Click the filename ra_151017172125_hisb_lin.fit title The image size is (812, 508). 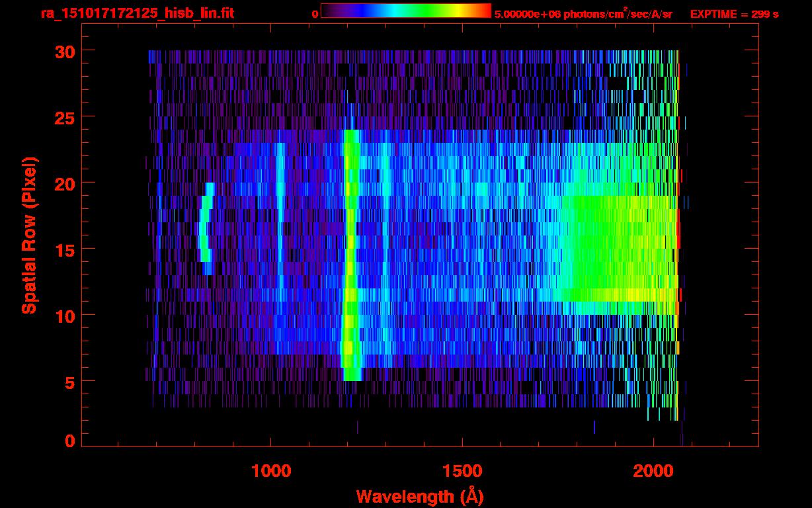(137, 13)
